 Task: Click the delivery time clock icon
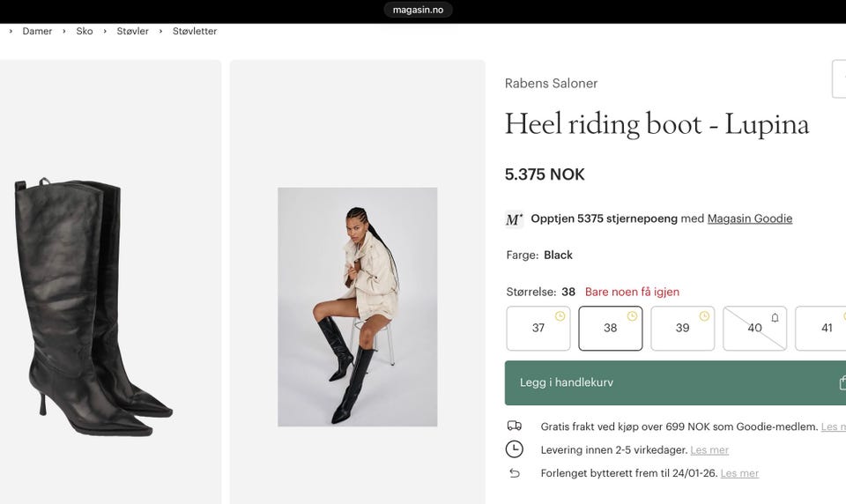[x=515, y=449]
